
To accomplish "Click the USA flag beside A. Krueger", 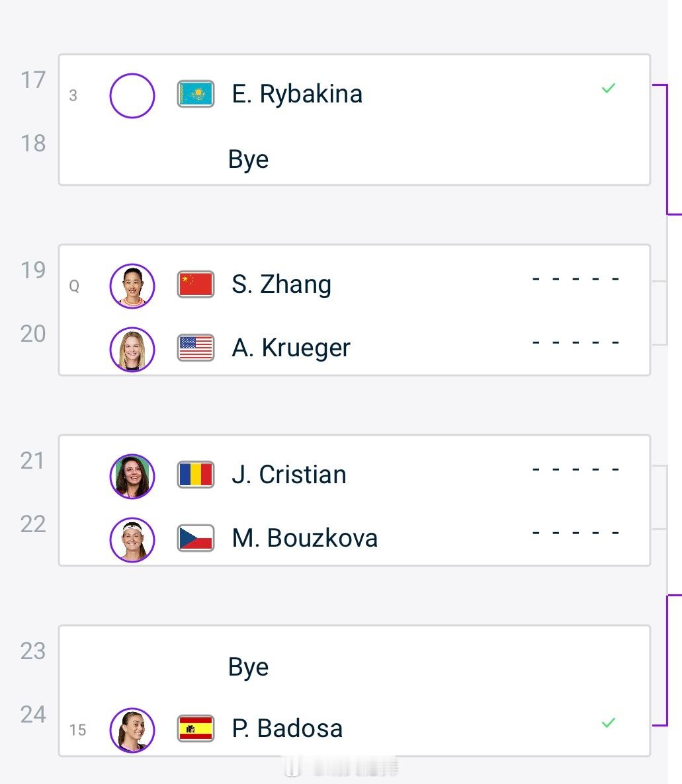I will [194, 347].
